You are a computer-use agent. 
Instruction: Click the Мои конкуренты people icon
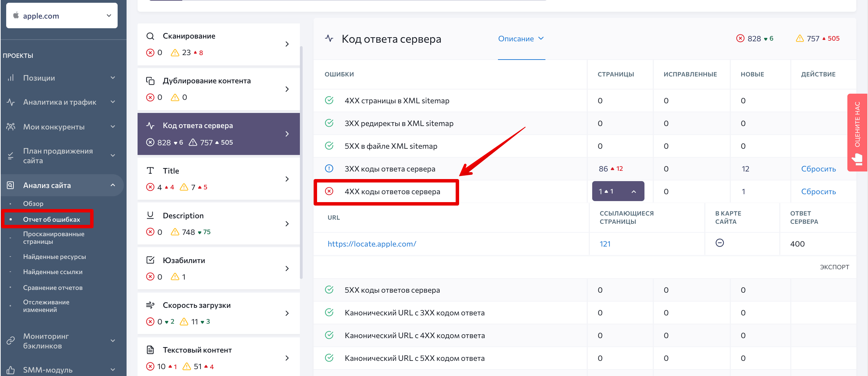11,127
